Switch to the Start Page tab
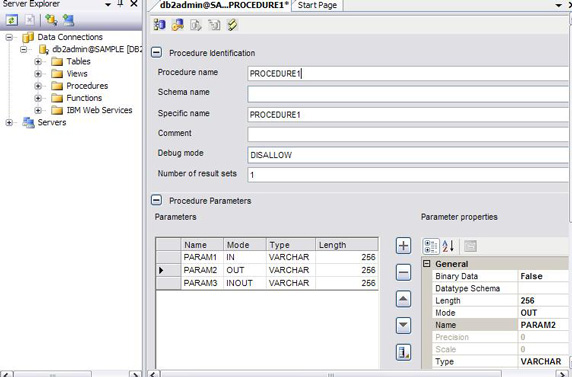Image resolution: width=572 pixels, height=377 pixels. (317, 5)
